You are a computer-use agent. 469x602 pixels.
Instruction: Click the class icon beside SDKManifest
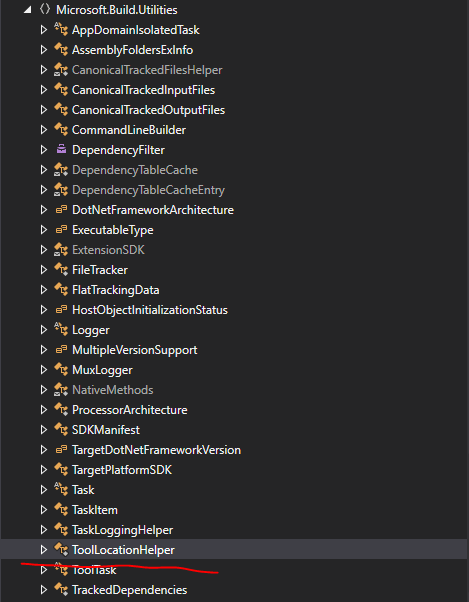click(x=61, y=429)
